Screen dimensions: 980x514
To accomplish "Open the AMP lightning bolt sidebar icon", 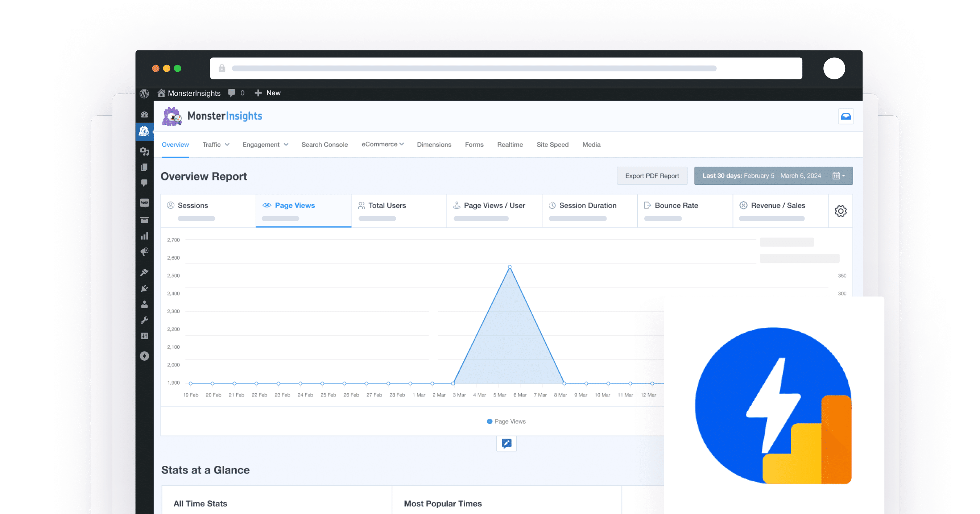I will pos(144,356).
